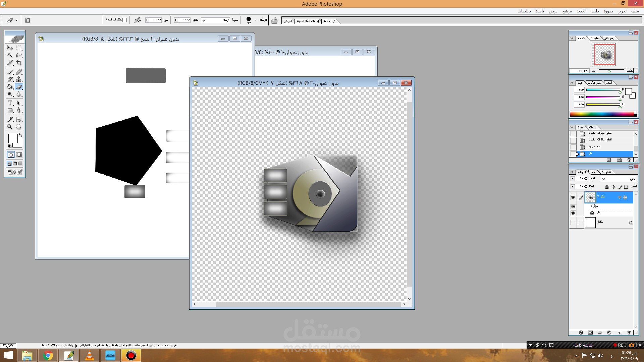The width and height of the screenshot is (644, 362).
Task: Switch to the قنوات (Channels) tab
Action: tap(594, 172)
